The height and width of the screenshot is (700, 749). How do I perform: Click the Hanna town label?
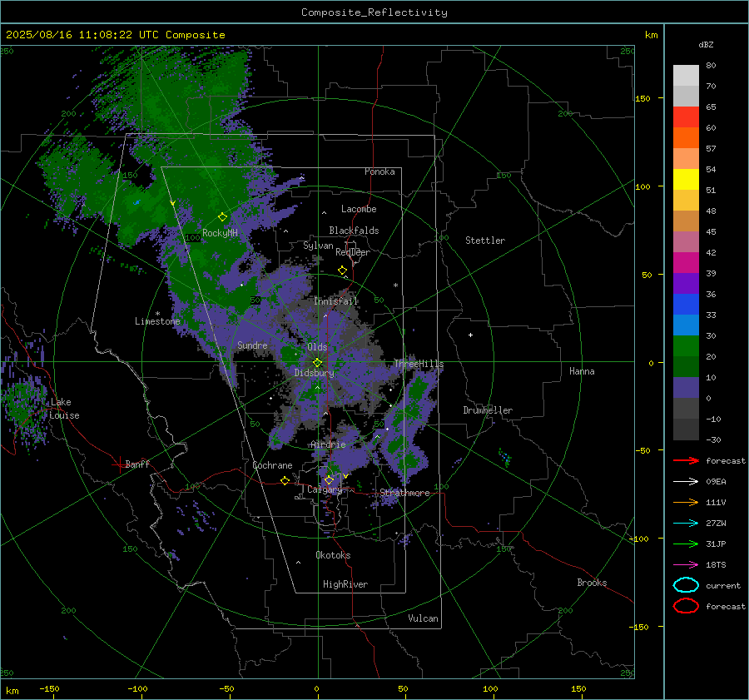(x=582, y=371)
